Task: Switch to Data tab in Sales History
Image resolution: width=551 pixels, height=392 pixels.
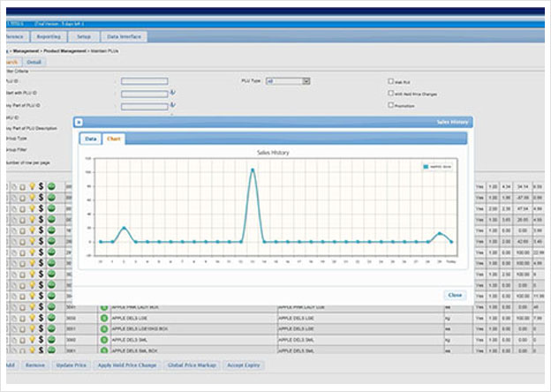Action: pos(91,139)
